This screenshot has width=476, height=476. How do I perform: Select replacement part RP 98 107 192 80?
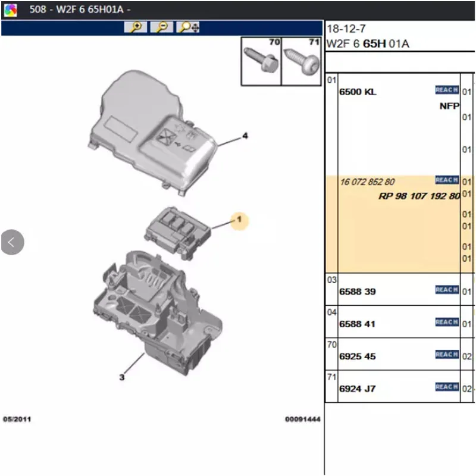point(419,196)
